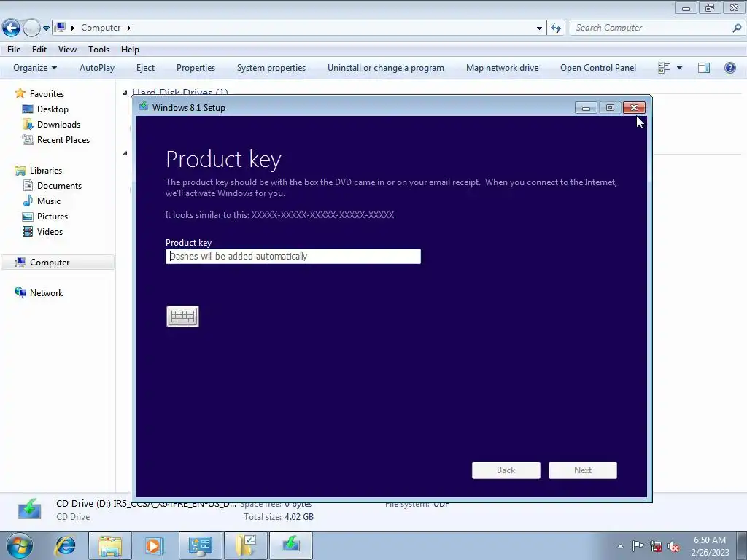Click the Action Center flag icon
Image resolution: width=747 pixels, height=560 pixels.
pos(638,546)
